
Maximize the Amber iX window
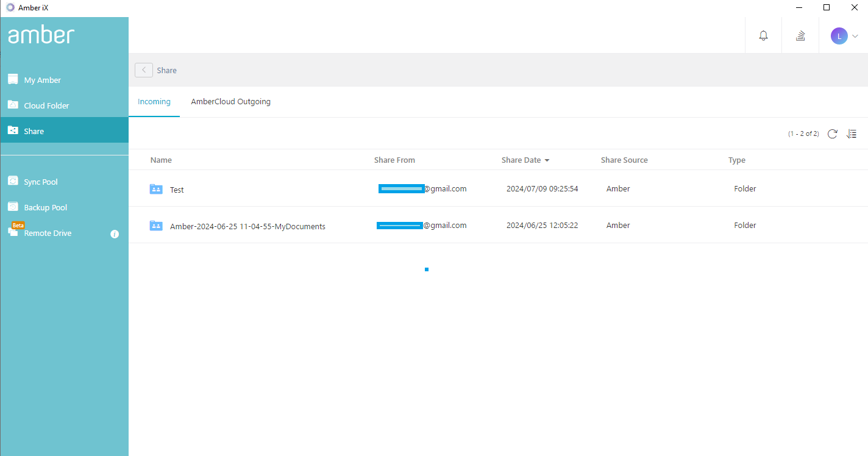point(827,7)
